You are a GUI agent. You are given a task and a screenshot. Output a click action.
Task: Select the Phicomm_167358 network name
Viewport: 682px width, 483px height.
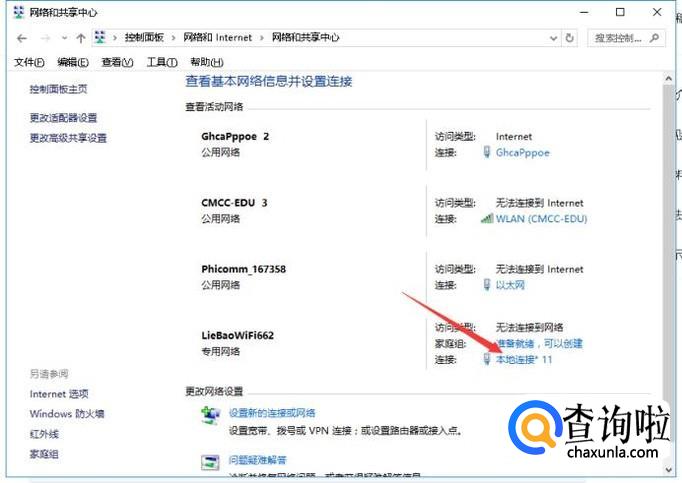coord(244,269)
